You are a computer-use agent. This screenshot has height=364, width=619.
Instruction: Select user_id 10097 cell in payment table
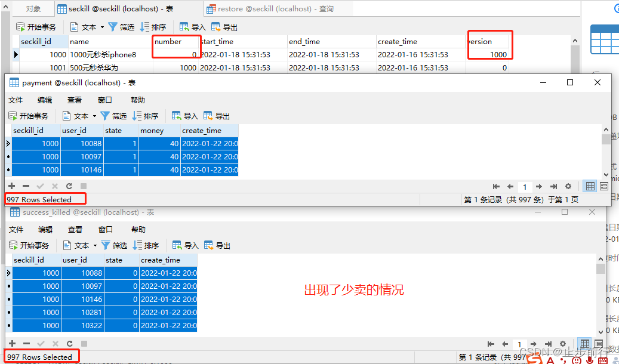[x=82, y=157]
